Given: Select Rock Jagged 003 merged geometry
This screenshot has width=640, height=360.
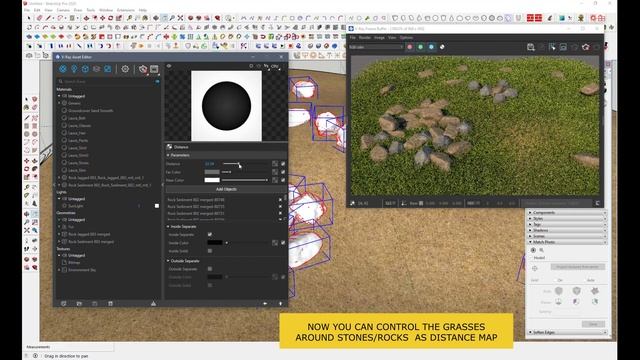Looking at the screenshot, I should click(x=89, y=234).
